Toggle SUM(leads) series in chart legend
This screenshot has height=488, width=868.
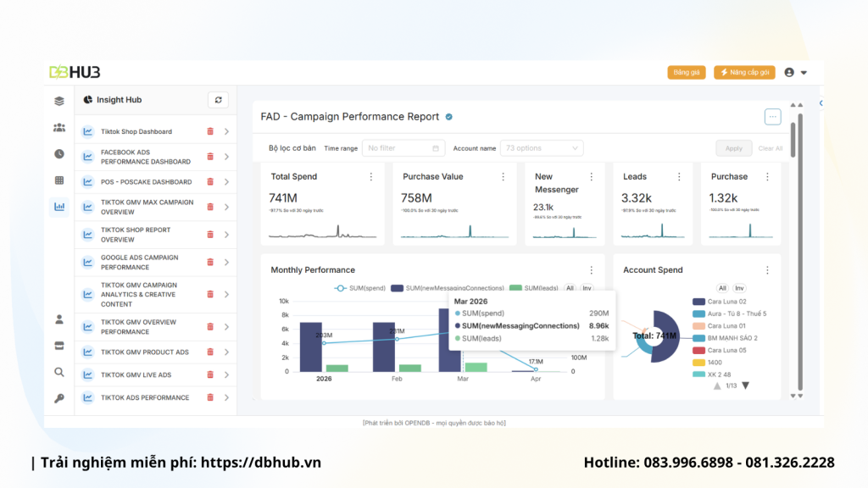click(x=534, y=288)
